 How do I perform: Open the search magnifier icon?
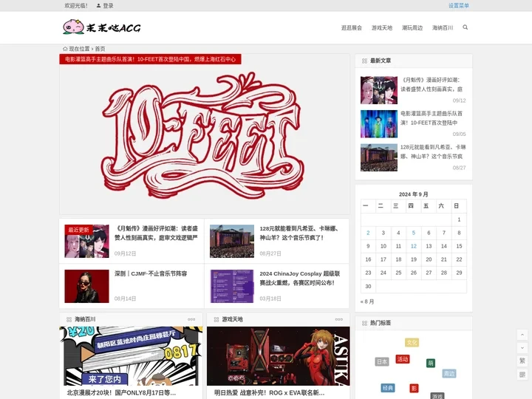pos(465,27)
